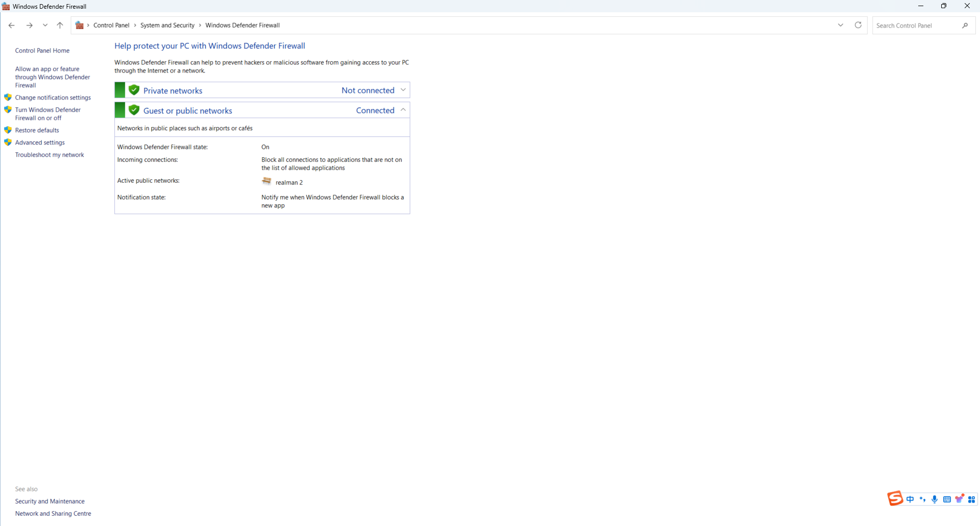Collapse the Guest or public networks section
The height and width of the screenshot is (526, 980).
point(403,110)
